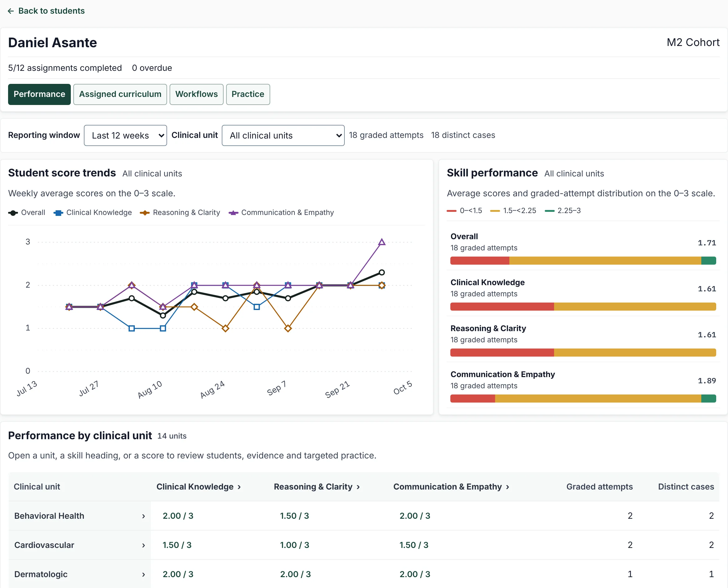The width and height of the screenshot is (728, 588).
Task: Open Behavioral Health Clinical Knowledge score 2.00 / 3
Action: point(178,516)
